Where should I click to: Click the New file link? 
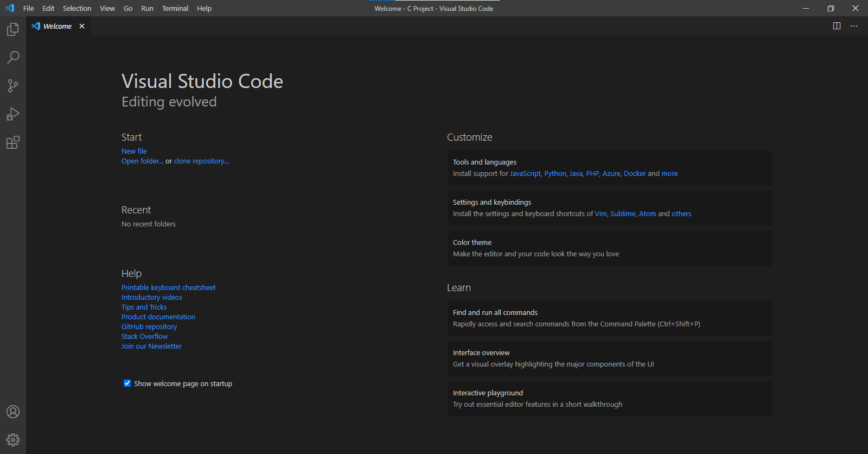click(134, 151)
